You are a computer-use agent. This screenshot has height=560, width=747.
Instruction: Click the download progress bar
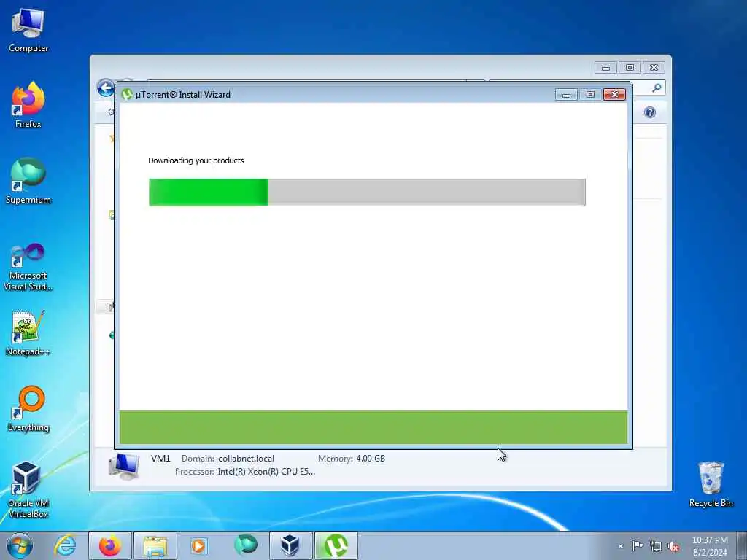coord(367,192)
